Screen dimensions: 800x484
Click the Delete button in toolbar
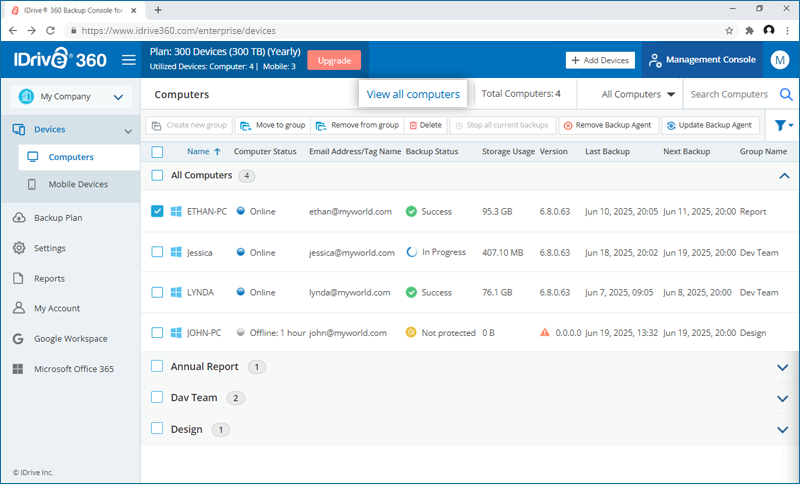tap(426, 125)
